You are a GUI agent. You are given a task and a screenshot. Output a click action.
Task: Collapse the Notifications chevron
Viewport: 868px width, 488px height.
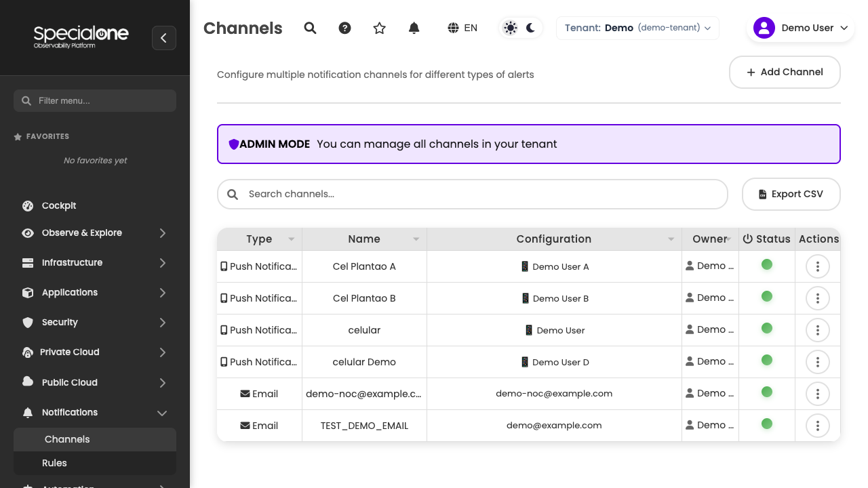click(163, 412)
